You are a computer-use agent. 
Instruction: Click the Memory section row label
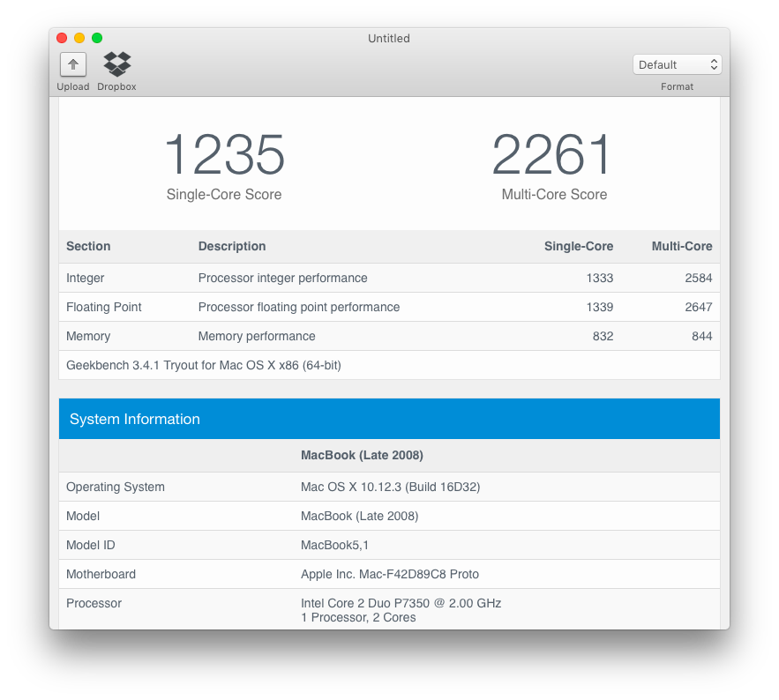click(x=88, y=336)
